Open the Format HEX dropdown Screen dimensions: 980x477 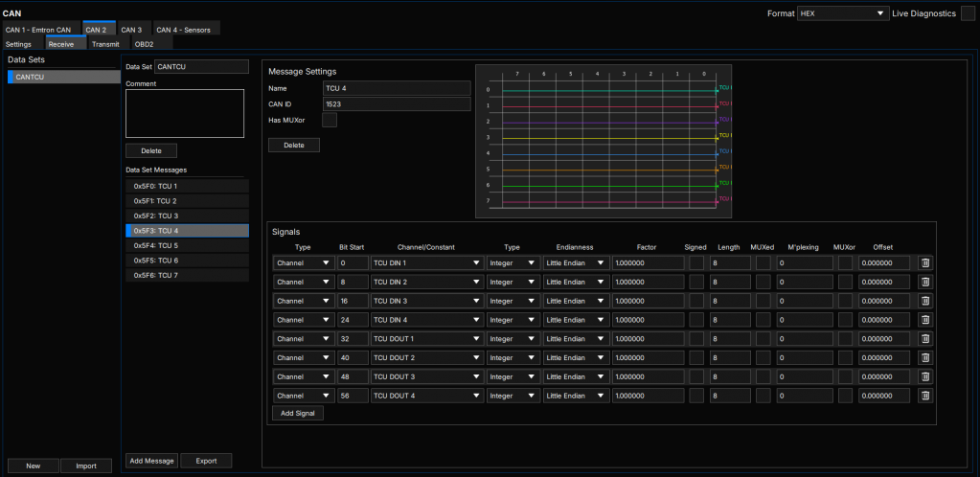point(842,13)
